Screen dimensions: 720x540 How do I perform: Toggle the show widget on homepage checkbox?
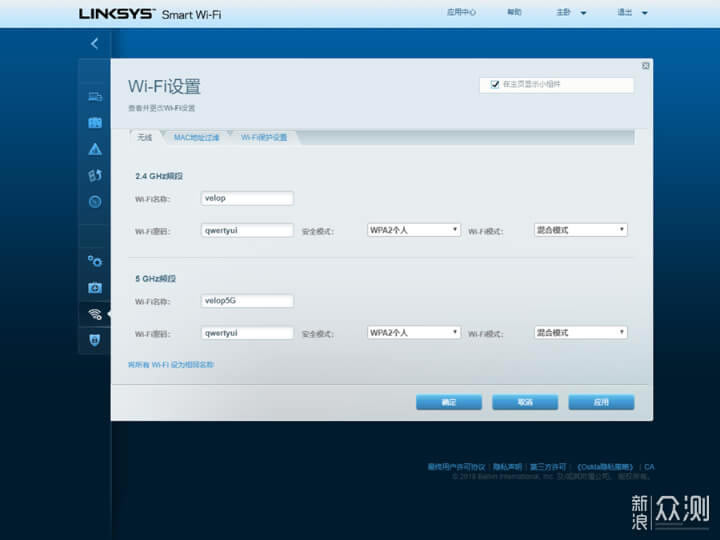(x=494, y=85)
